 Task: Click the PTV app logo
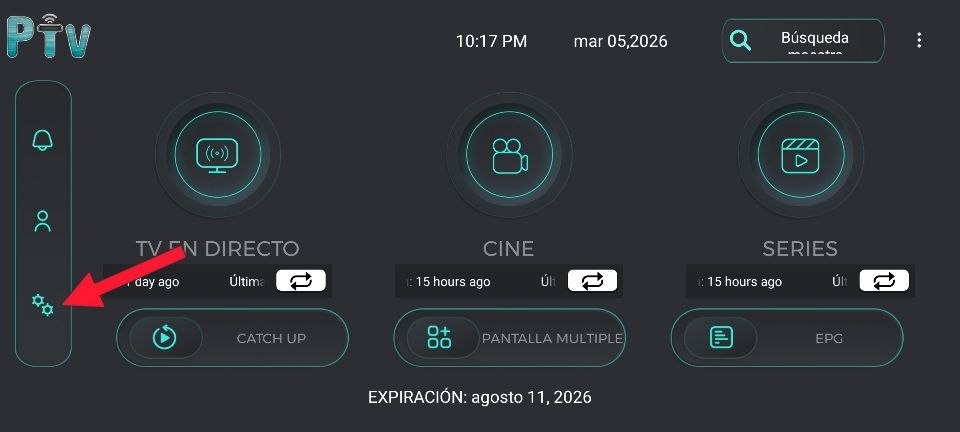(x=48, y=37)
